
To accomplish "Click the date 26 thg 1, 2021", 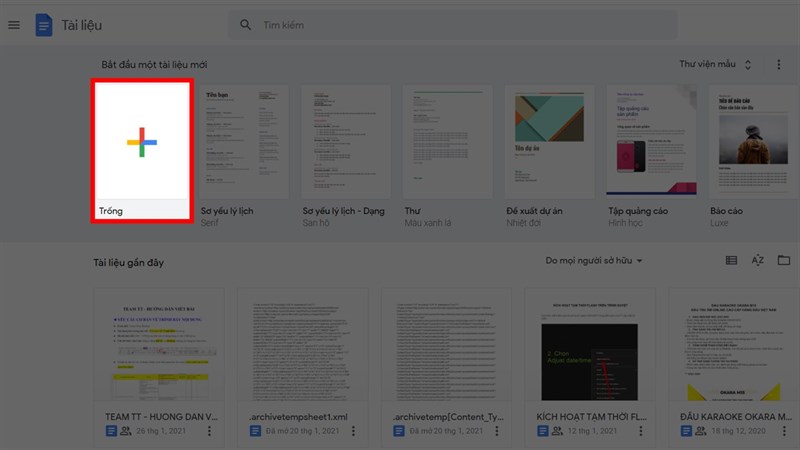I will (161, 431).
